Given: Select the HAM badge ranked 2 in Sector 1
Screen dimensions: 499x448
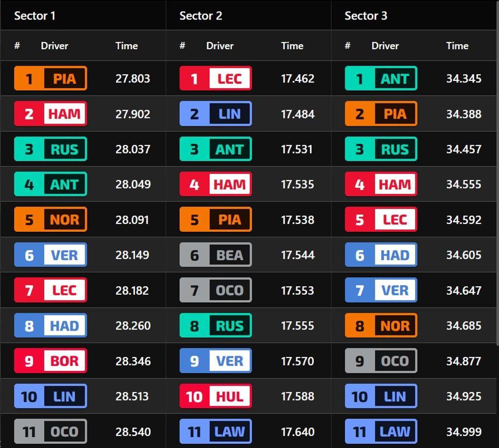Looking at the screenshot, I should pos(51,113).
